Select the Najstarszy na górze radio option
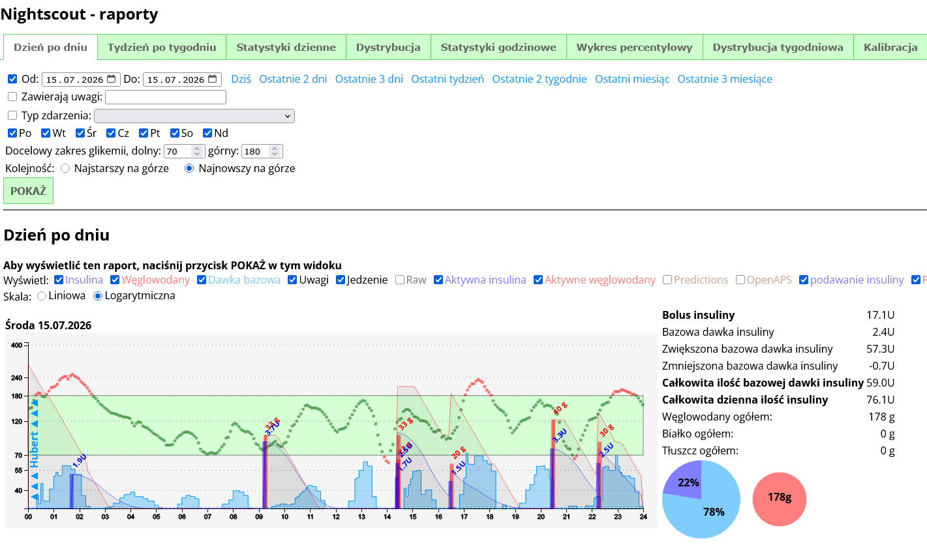 [x=65, y=168]
